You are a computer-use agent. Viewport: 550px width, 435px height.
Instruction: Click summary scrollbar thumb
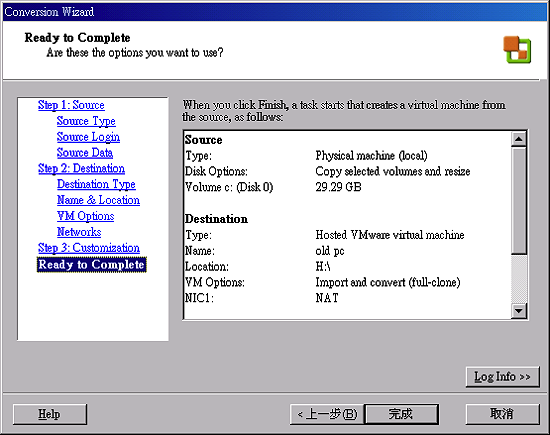[519, 201]
